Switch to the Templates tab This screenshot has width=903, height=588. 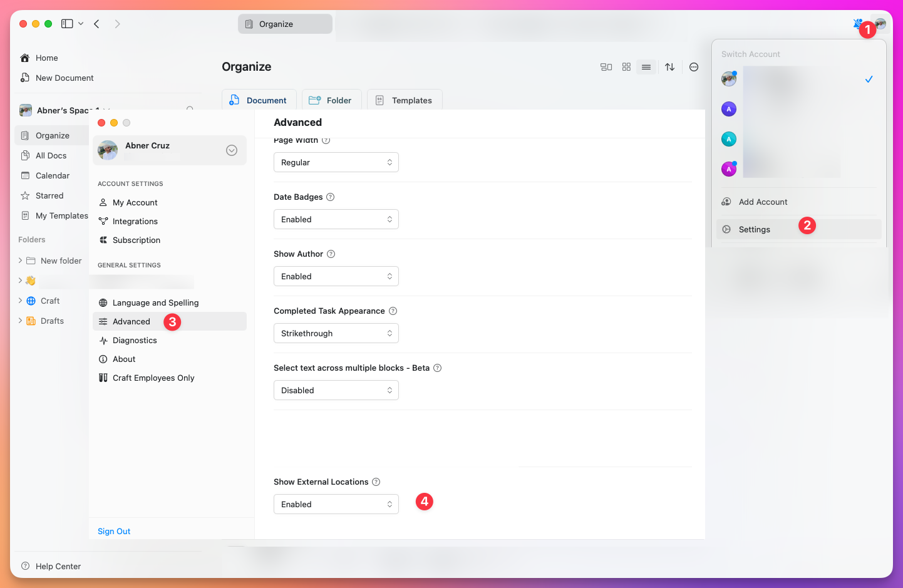404,100
